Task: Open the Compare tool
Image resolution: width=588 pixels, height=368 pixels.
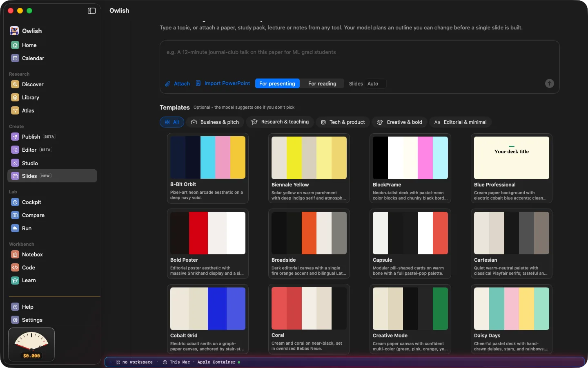Action: (x=52, y=215)
